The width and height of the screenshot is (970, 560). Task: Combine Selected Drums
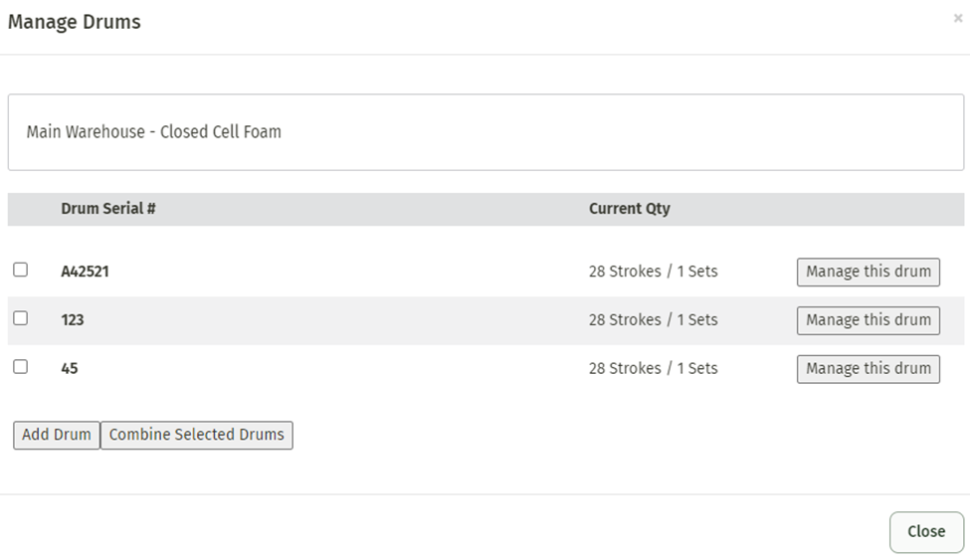197,435
